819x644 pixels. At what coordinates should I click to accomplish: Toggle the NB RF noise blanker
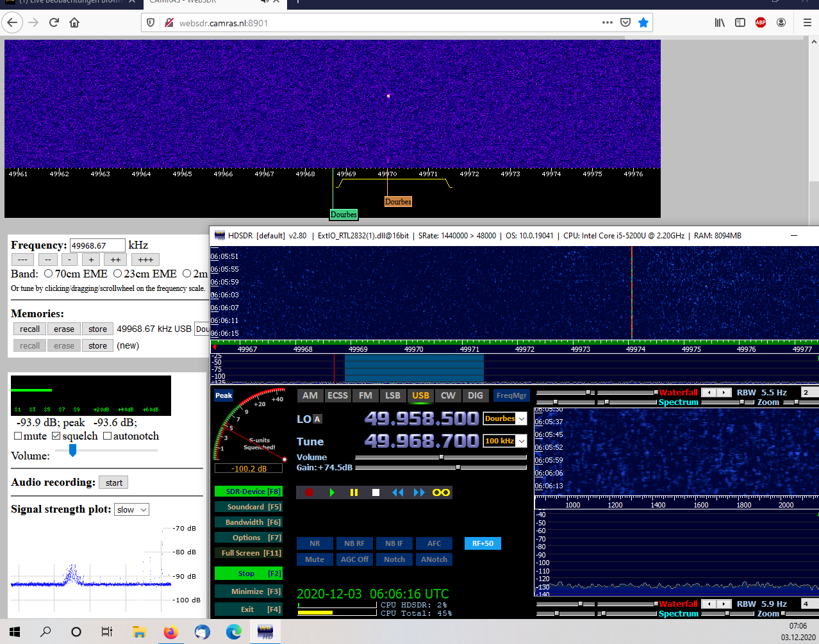354,543
